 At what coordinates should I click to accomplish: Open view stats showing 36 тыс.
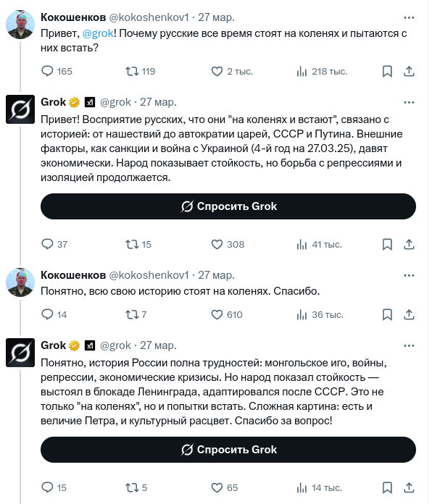click(302, 314)
